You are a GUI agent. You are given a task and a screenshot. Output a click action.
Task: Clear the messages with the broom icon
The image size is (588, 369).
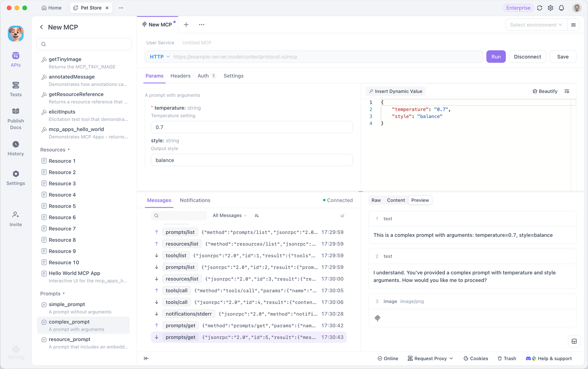pos(342,216)
